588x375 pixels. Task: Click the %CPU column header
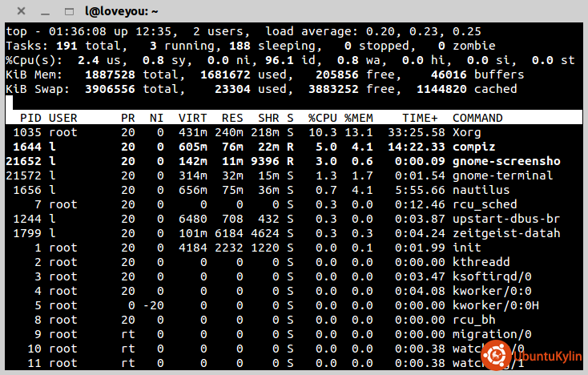(324, 118)
